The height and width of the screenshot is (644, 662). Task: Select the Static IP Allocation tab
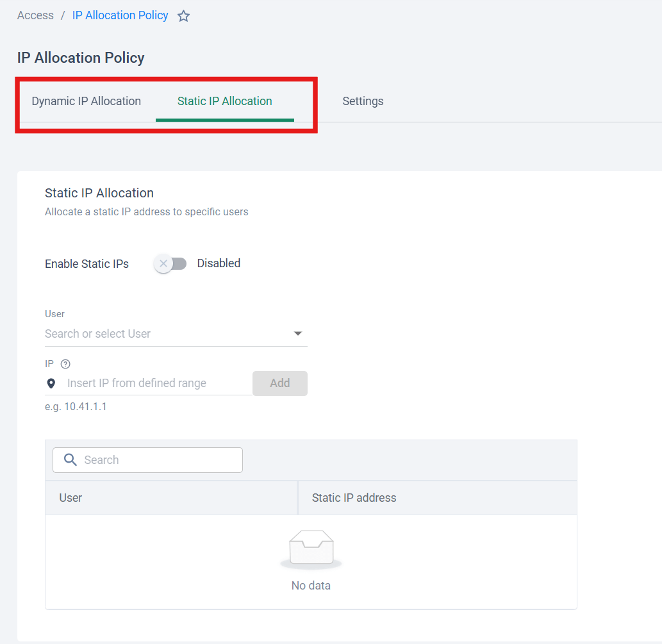[225, 101]
